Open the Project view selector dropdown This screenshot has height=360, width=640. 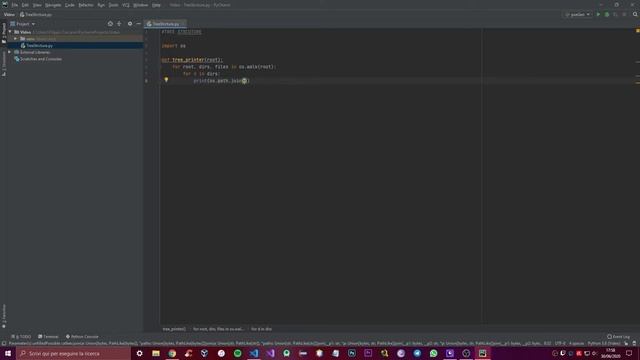coord(23,24)
